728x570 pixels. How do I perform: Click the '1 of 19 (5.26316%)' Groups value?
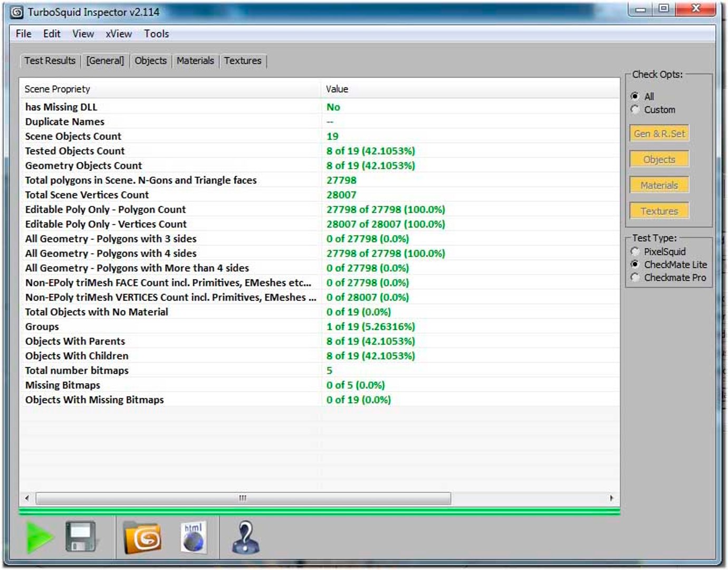(371, 327)
